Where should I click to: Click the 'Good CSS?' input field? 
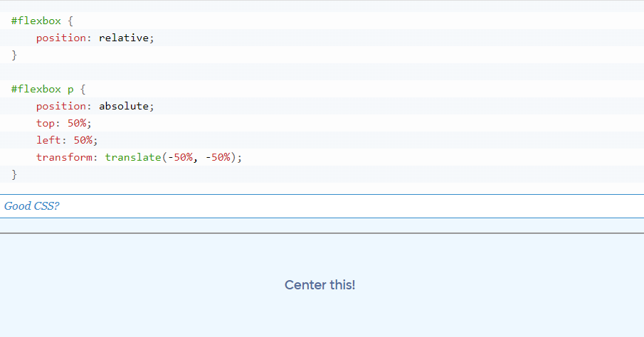(322, 206)
